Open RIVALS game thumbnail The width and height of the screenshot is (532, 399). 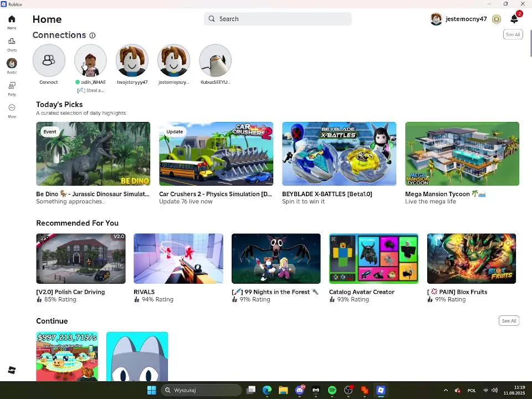178,259
